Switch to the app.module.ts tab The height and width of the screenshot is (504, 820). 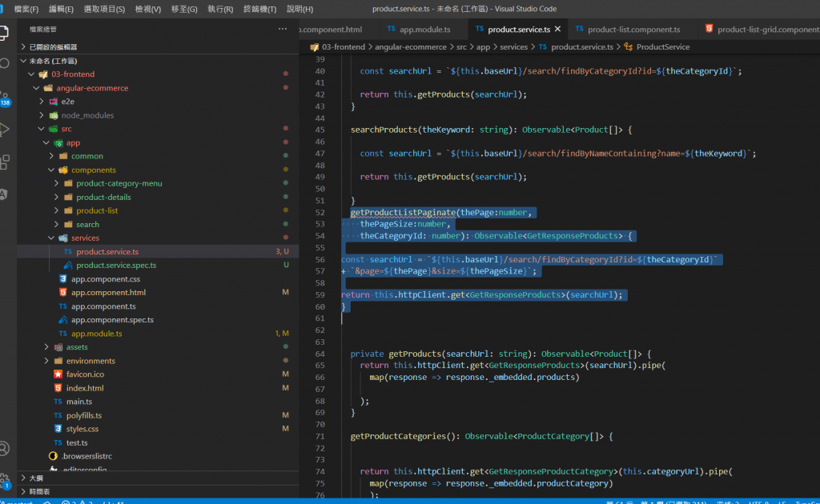tap(424, 30)
